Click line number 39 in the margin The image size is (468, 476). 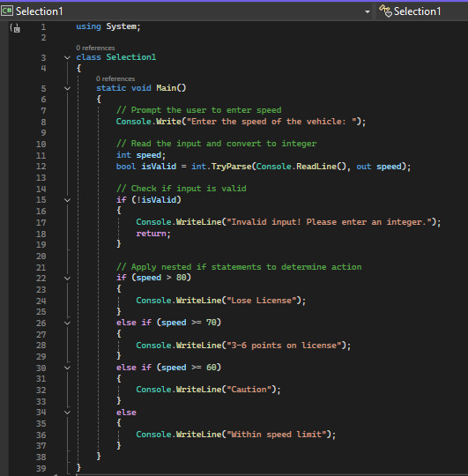[41, 468]
